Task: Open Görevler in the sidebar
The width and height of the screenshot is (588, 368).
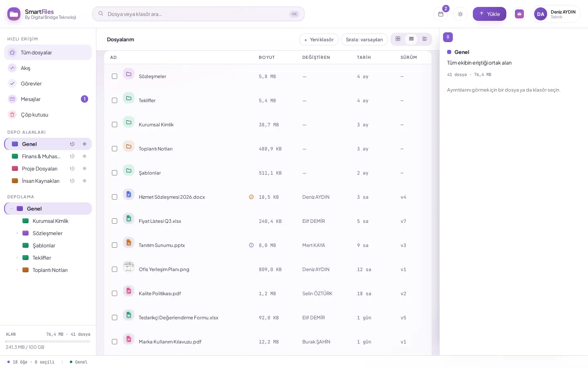Action: (48, 83)
